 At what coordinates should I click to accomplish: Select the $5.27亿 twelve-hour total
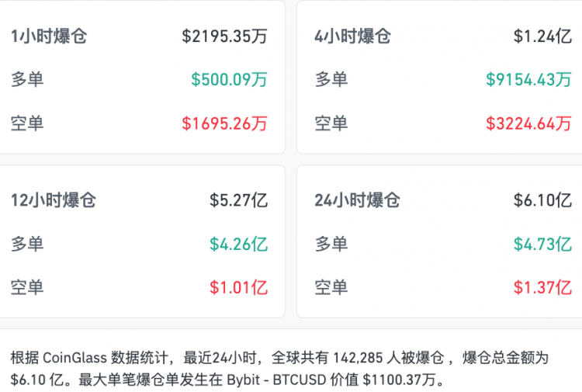(238, 200)
